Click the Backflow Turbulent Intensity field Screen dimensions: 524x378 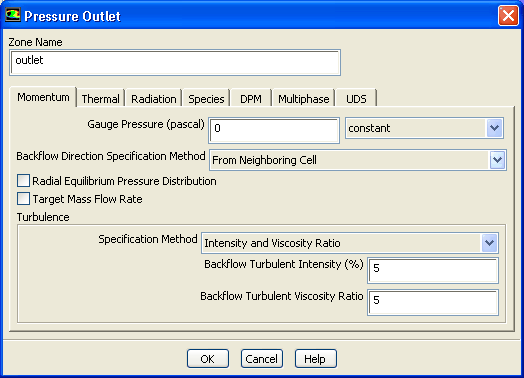click(x=433, y=270)
